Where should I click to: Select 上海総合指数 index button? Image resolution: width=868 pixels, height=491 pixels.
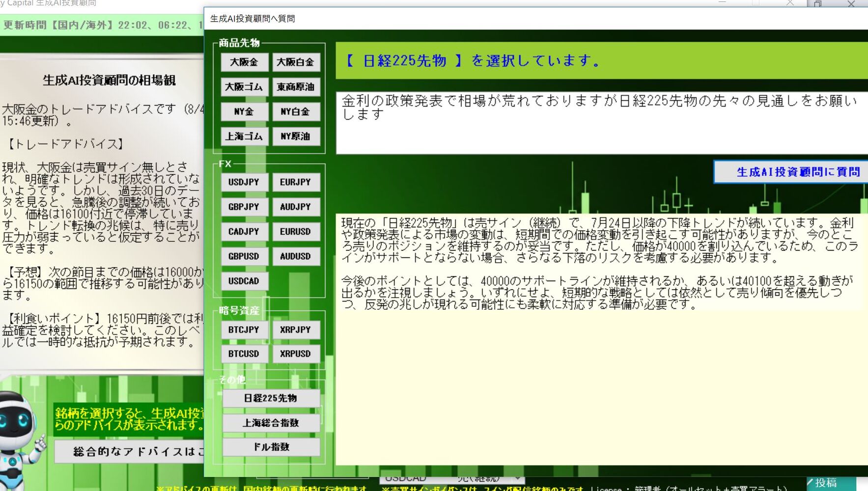(x=271, y=423)
